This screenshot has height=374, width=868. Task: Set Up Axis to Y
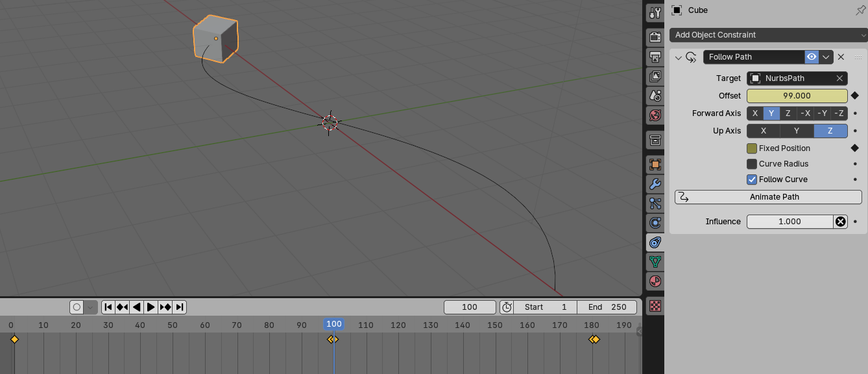tap(797, 131)
